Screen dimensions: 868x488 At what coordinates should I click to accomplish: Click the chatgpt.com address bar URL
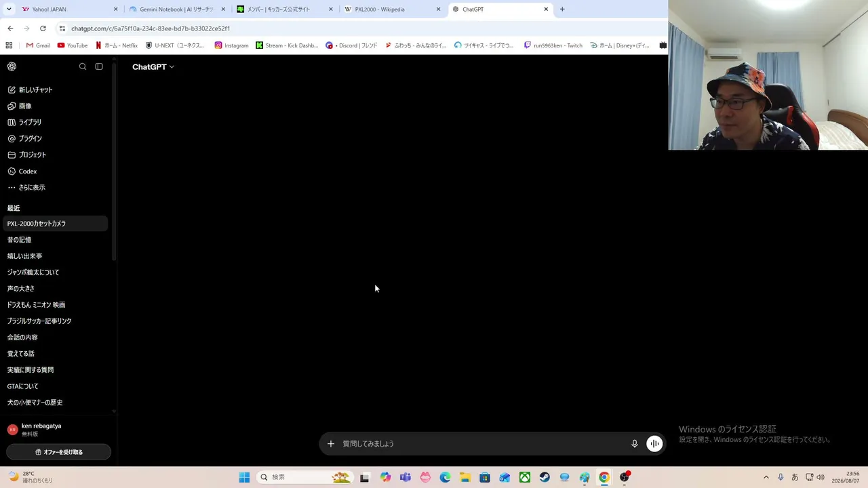click(151, 28)
